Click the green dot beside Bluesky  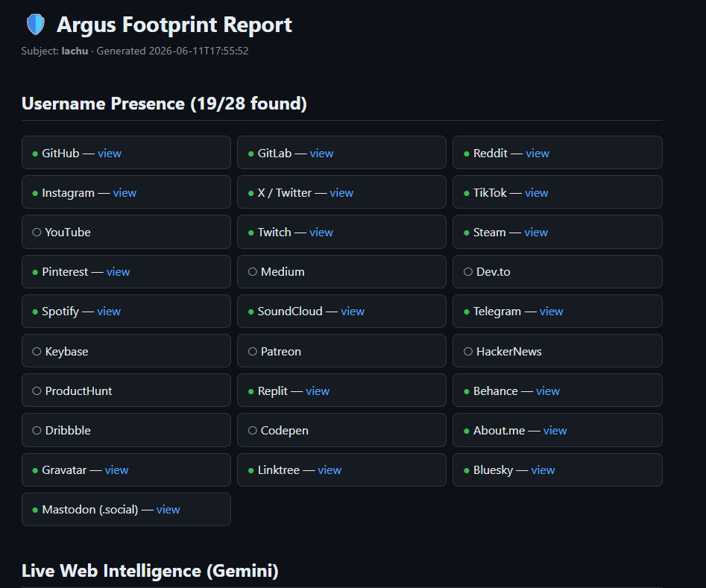tap(467, 471)
